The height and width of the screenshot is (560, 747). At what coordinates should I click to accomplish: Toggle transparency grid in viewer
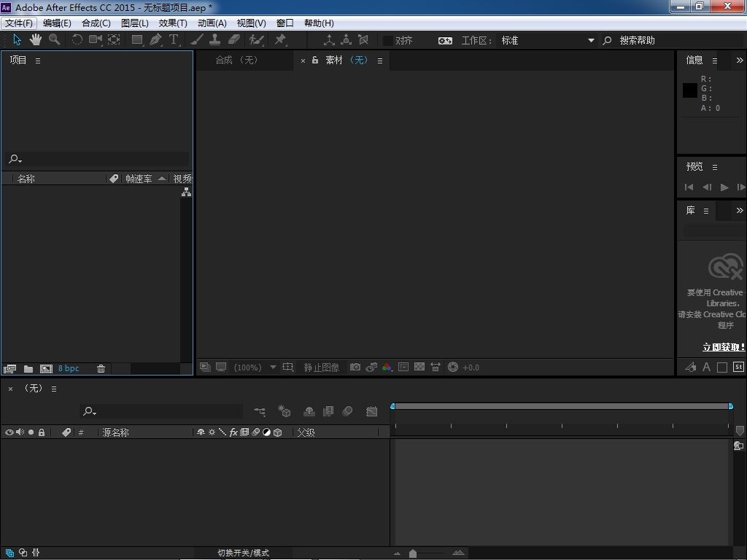pyautogui.click(x=419, y=367)
